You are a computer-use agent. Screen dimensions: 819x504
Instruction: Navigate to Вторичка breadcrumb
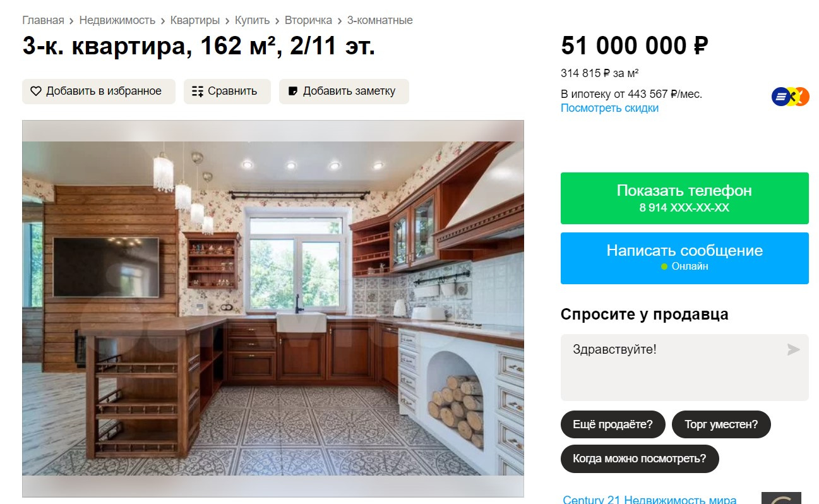308,20
